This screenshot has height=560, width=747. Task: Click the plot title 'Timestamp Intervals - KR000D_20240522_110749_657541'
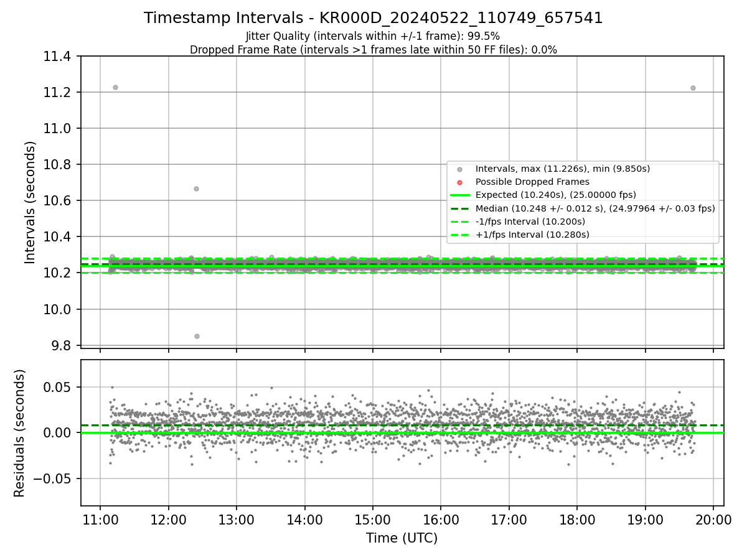[x=374, y=18]
